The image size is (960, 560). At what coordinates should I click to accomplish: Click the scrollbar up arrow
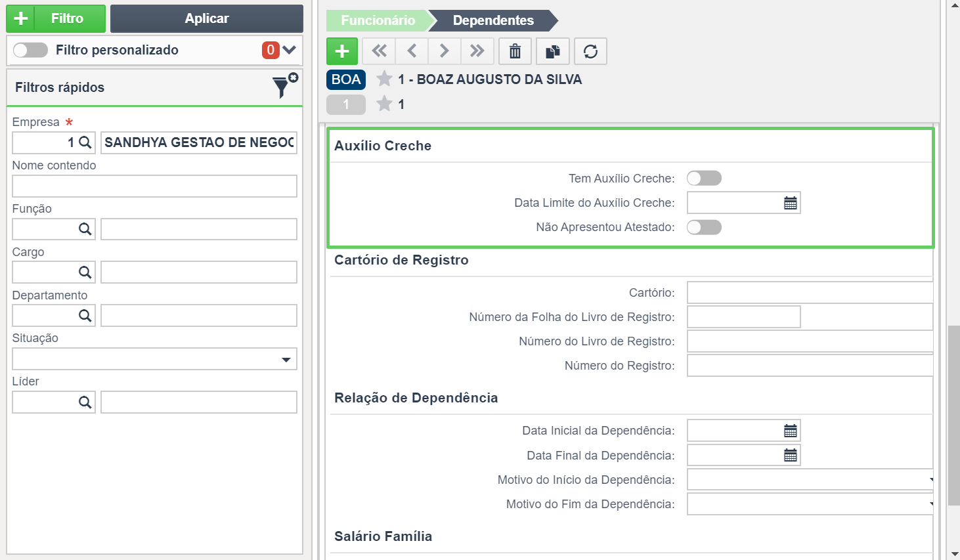tap(953, 5)
